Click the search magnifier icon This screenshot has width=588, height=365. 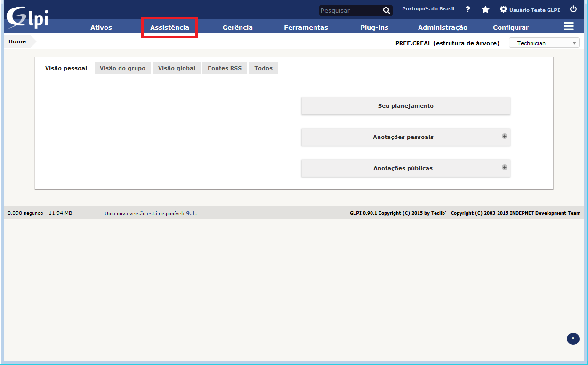[386, 10]
